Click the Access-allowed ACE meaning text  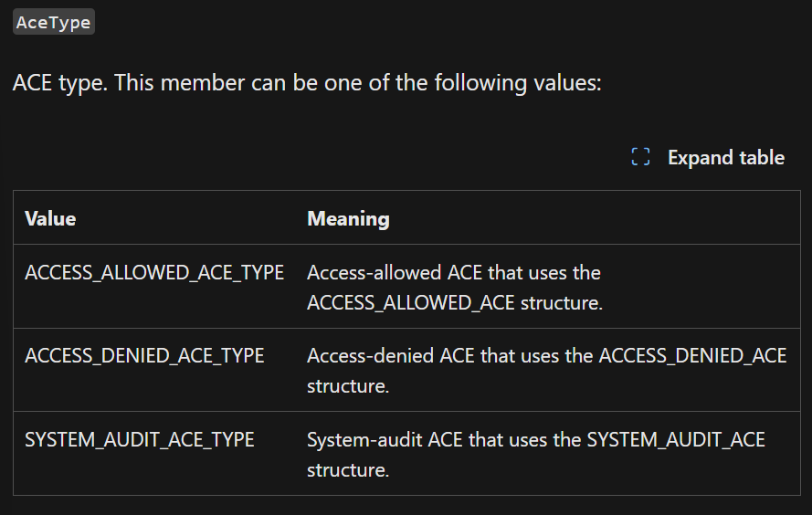(454, 288)
